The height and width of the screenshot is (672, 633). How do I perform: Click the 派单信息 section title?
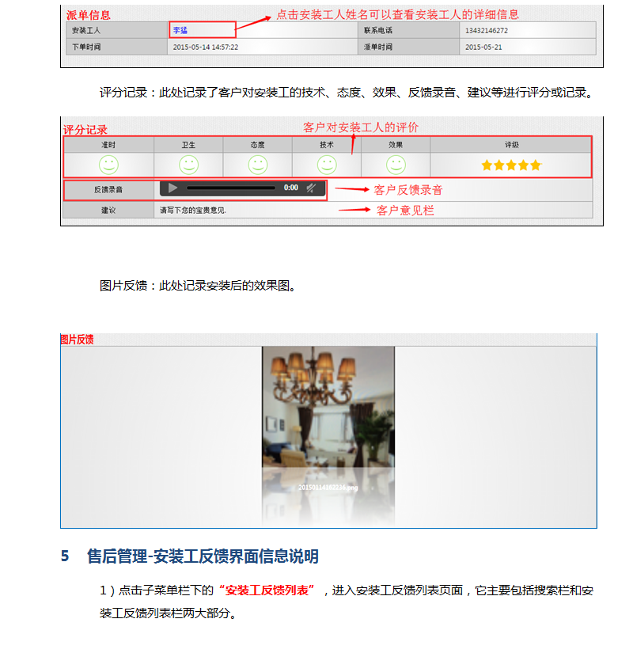pyautogui.click(x=89, y=15)
